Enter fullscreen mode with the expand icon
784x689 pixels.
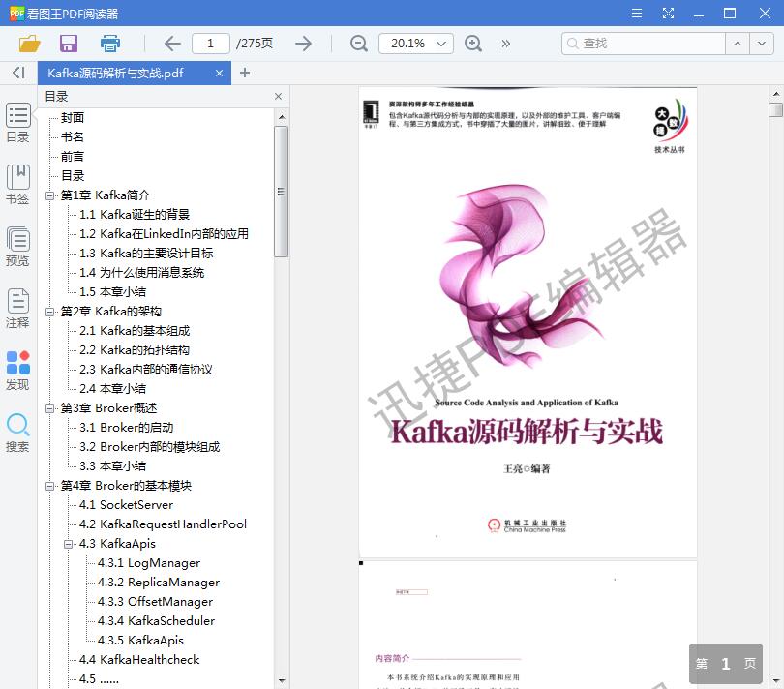click(x=668, y=13)
